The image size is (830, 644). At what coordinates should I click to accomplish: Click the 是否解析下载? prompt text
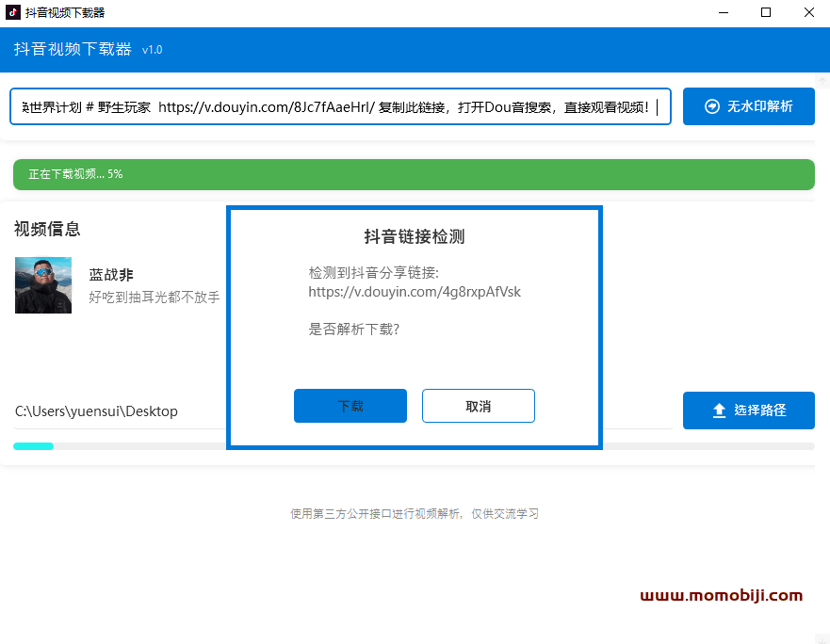click(x=353, y=330)
